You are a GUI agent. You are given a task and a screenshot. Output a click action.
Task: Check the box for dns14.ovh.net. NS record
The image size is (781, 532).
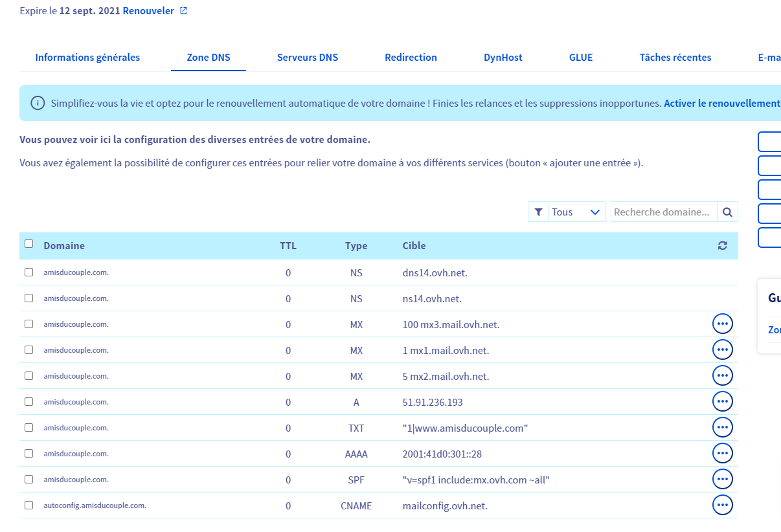pos(28,272)
